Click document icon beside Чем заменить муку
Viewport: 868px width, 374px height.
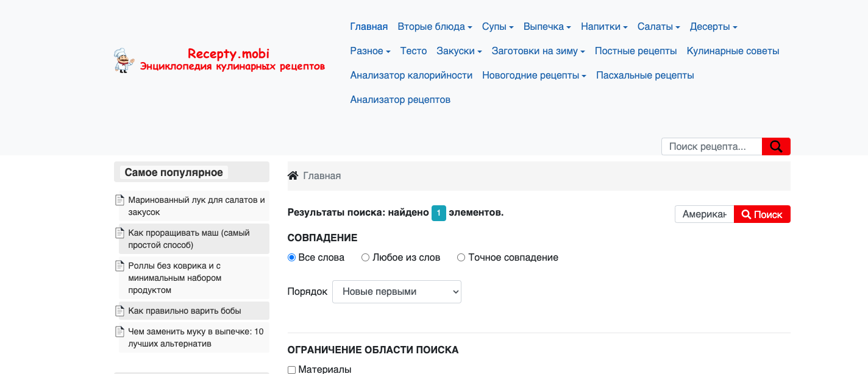(120, 331)
